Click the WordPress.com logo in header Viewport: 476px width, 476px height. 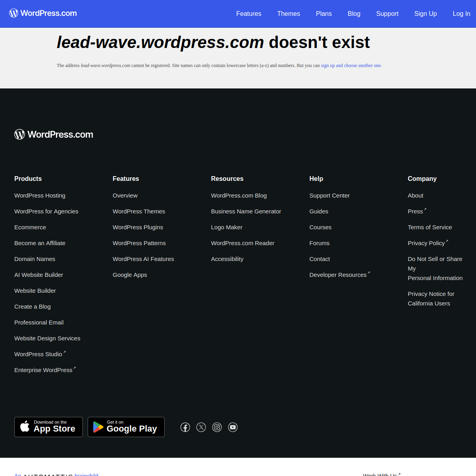(x=43, y=13)
